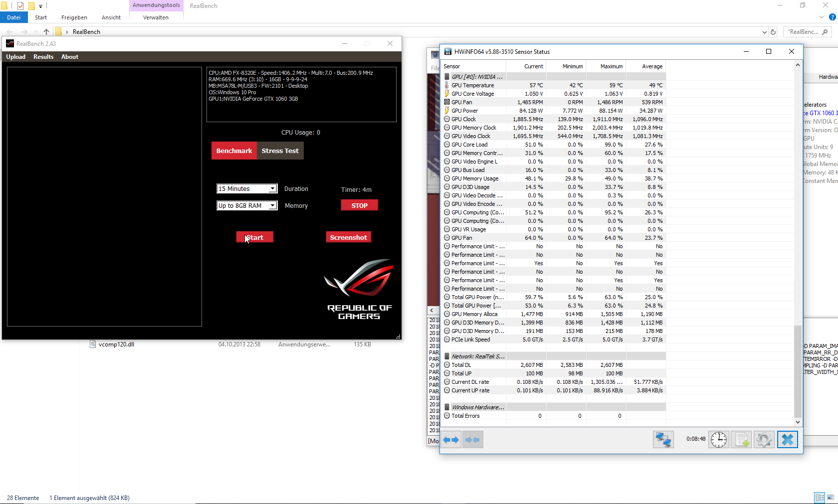
Task: Switch to details view icon in Explorer status bar
Action: click(x=820, y=498)
